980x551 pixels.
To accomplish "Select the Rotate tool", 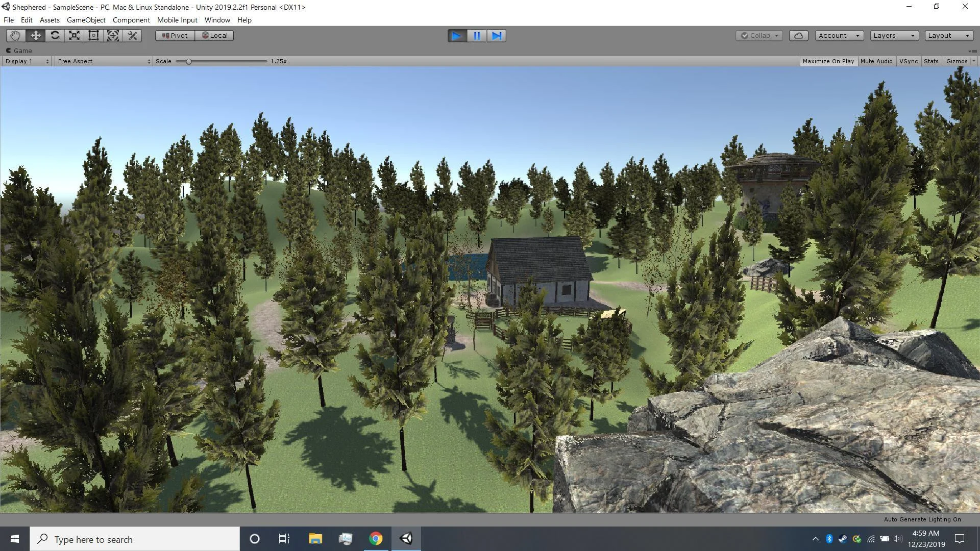I will click(55, 35).
